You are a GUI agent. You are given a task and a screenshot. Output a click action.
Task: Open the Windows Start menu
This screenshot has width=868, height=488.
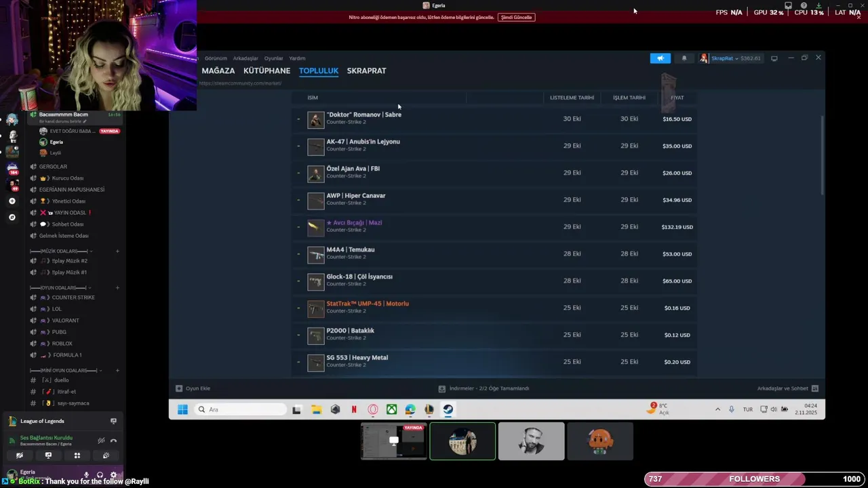tap(182, 409)
